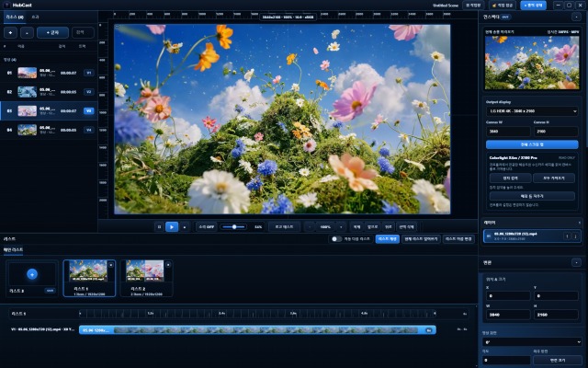Move layer up using the up arrow icon
The height and width of the screenshot is (368, 588).
[x=567, y=236]
